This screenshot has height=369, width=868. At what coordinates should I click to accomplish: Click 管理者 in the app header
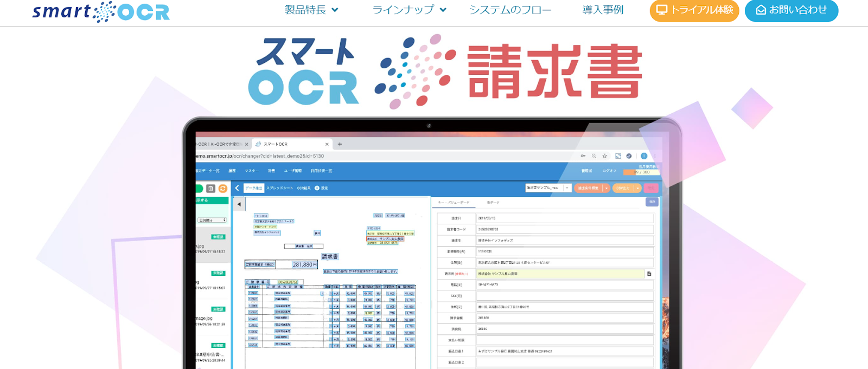(587, 171)
